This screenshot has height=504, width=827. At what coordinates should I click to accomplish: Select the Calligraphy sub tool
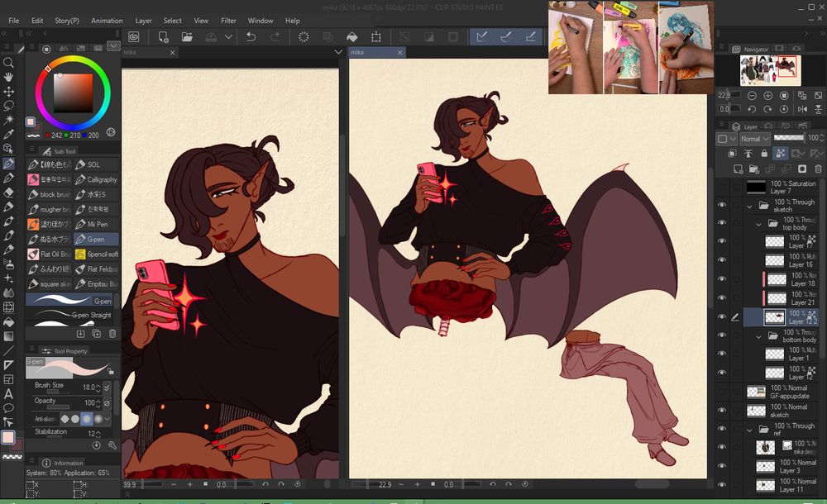96,180
